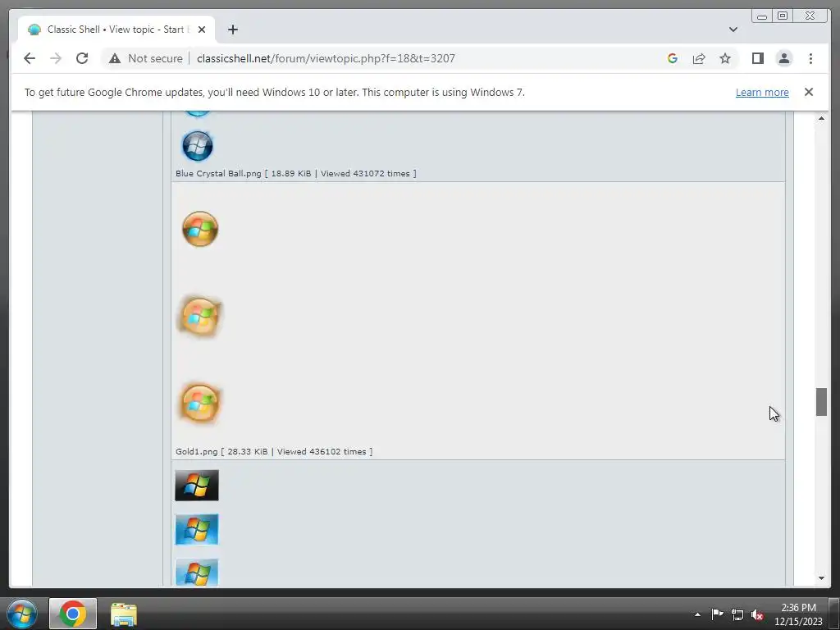
Task: Click the gold orb above Gold1.png caption
Action: [200, 403]
